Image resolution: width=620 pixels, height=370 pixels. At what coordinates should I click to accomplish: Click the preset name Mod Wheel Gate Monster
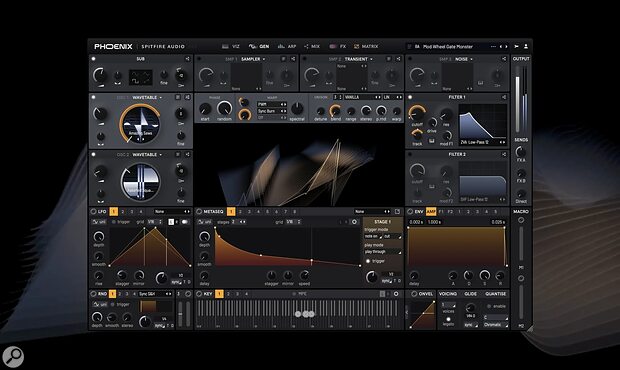tap(448, 46)
